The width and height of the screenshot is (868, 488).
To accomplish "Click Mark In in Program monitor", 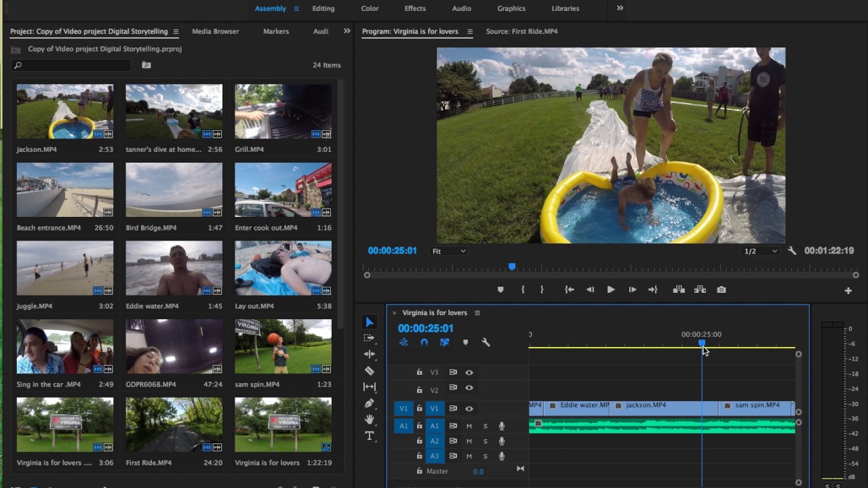I will [523, 289].
